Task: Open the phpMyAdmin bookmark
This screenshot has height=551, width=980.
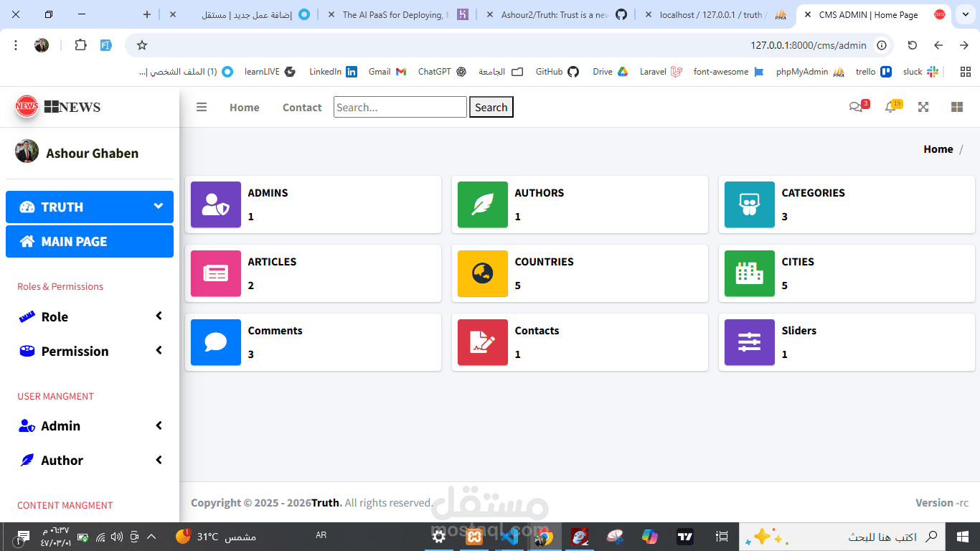Action: click(809, 72)
